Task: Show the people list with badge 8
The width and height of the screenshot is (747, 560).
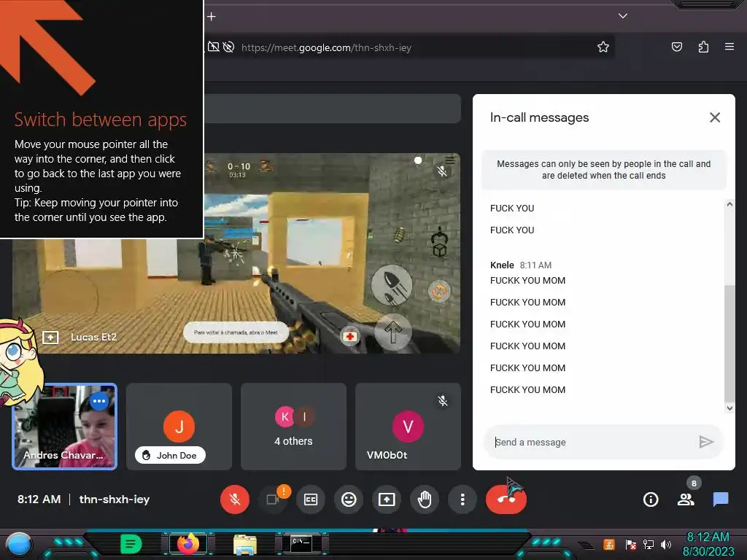Action: pyautogui.click(x=686, y=499)
